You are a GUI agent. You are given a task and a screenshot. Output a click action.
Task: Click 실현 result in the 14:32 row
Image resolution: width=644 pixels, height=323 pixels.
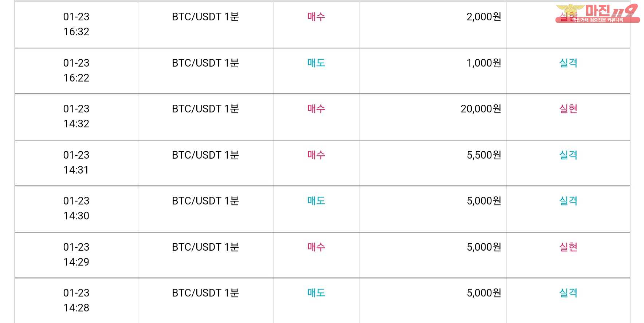(568, 109)
